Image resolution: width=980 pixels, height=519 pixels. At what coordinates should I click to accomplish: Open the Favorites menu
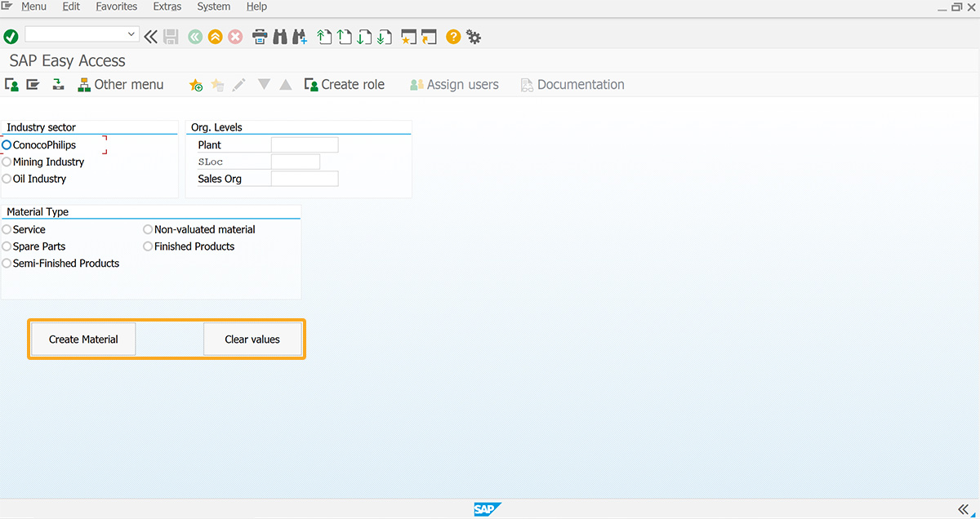click(117, 7)
